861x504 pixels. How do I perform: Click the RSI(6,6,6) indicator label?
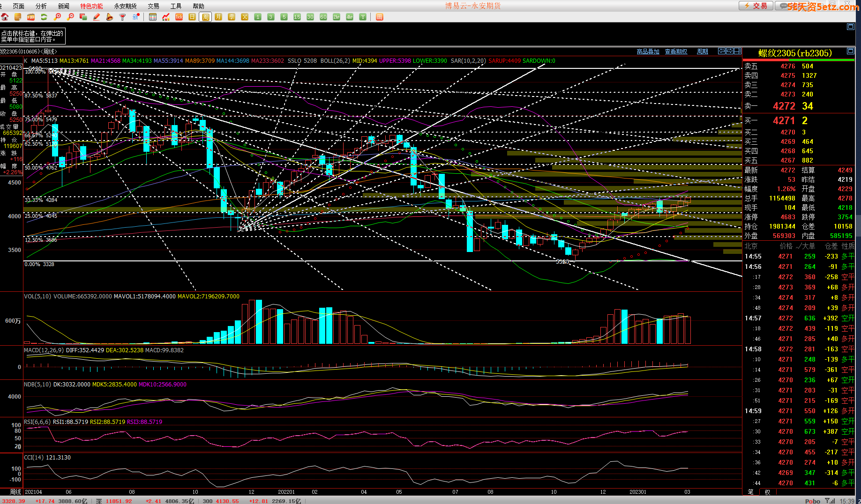(37, 422)
